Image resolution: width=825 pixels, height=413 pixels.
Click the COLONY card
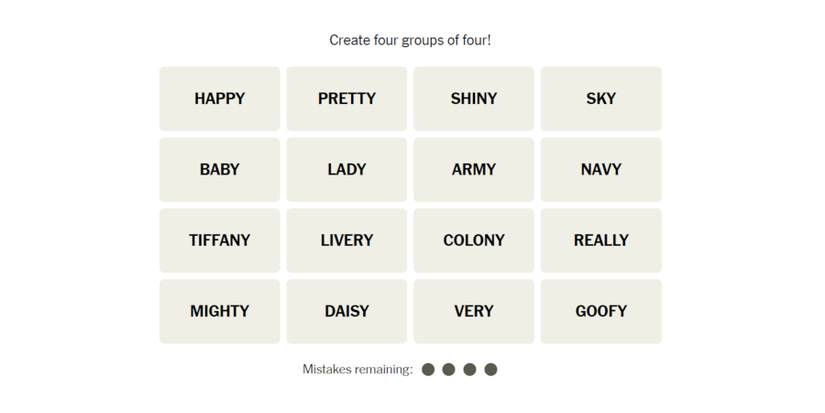[x=473, y=241]
